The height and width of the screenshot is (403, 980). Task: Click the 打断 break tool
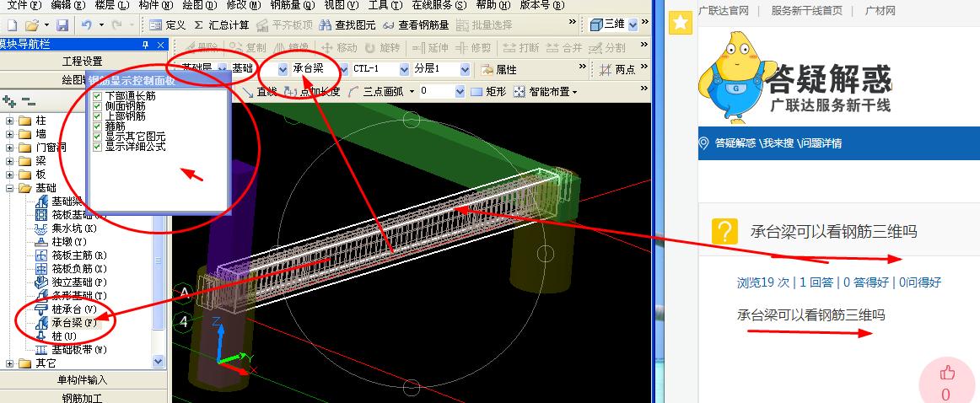520,47
